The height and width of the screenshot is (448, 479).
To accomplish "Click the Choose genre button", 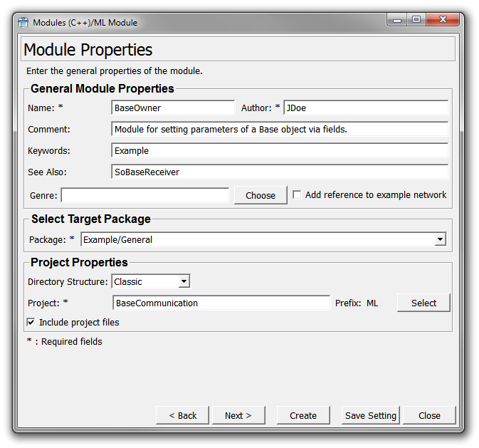I will click(x=260, y=195).
